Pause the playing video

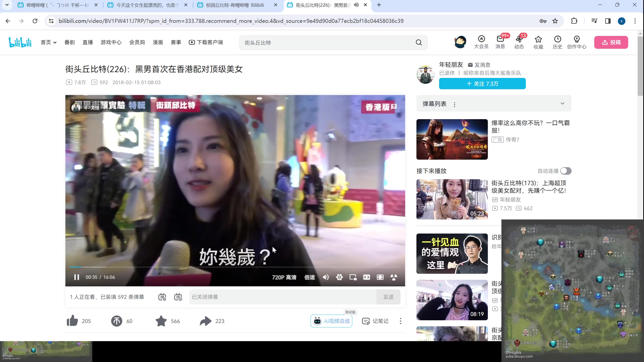tap(76, 277)
